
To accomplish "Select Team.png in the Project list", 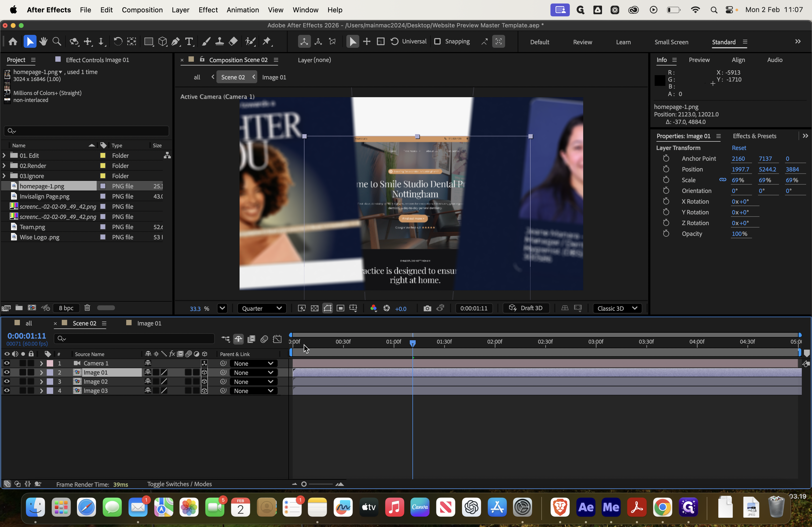I will click(x=32, y=227).
